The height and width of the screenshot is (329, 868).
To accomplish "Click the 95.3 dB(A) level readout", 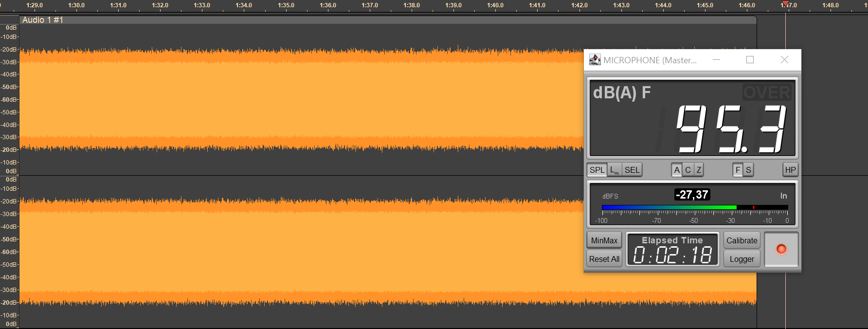I will [x=731, y=129].
